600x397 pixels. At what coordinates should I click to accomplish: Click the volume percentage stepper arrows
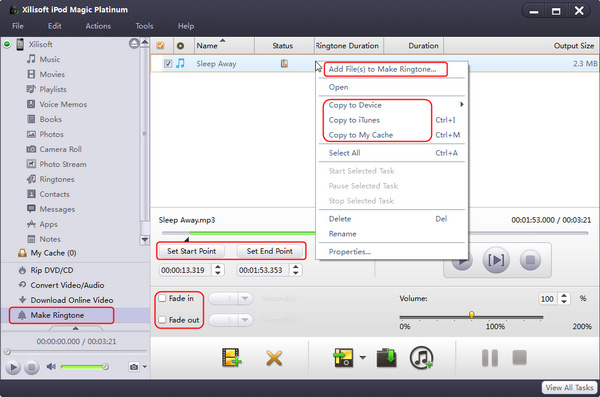point(564,298)
